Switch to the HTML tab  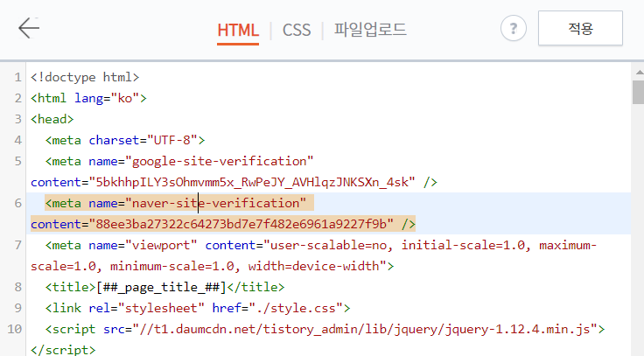point(238,30)
